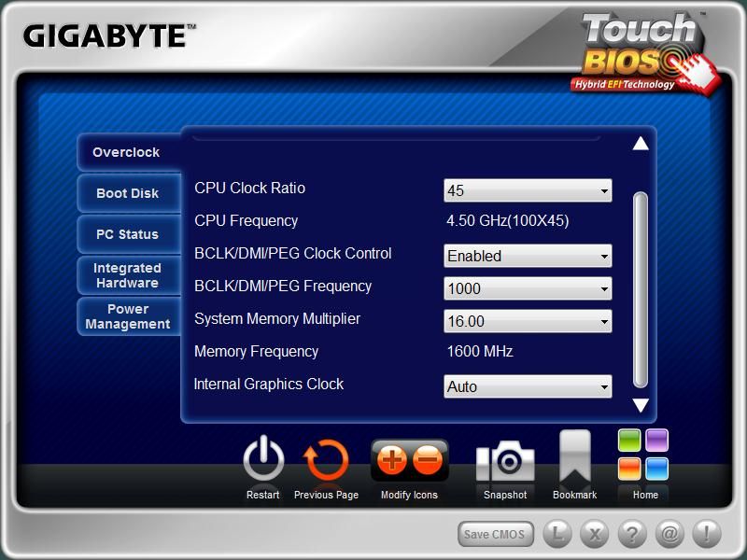Screen dimensions: 747x560
Task: Open CPU Clock Ratio dropdown showing 45
Action: [x=528, y=190]
